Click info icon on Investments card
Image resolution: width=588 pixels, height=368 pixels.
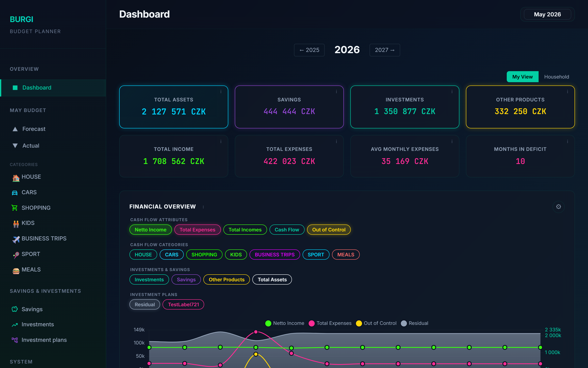[452, 92]
